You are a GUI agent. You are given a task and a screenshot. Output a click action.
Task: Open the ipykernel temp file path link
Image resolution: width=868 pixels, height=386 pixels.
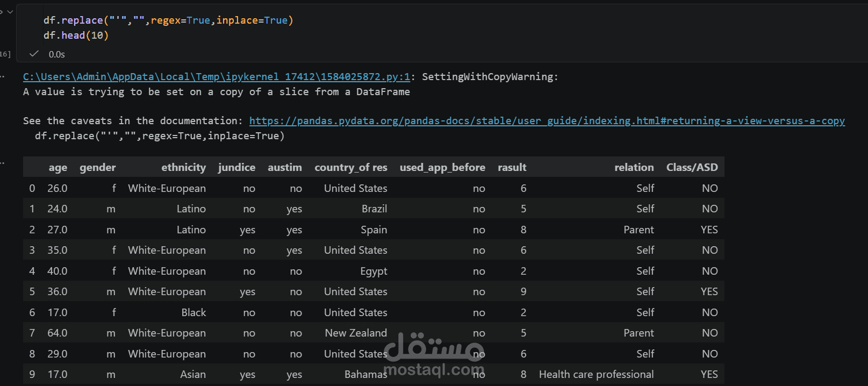click(216, 77)
